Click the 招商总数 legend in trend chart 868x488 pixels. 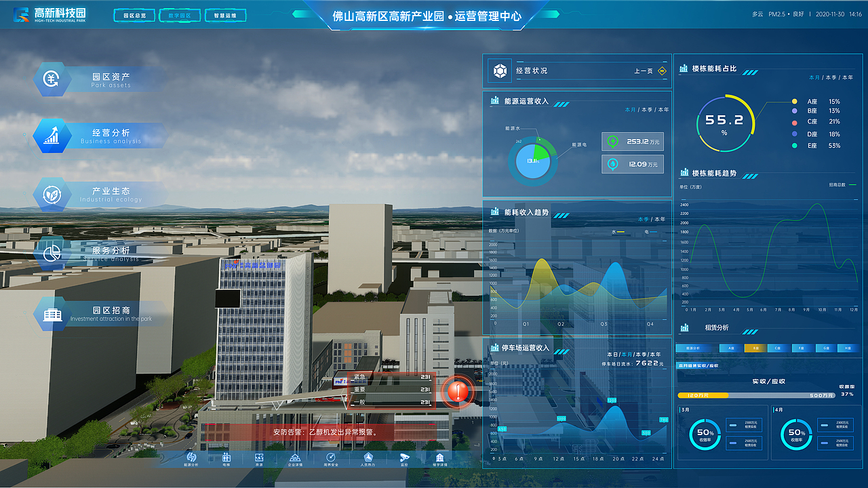(842, 184)
